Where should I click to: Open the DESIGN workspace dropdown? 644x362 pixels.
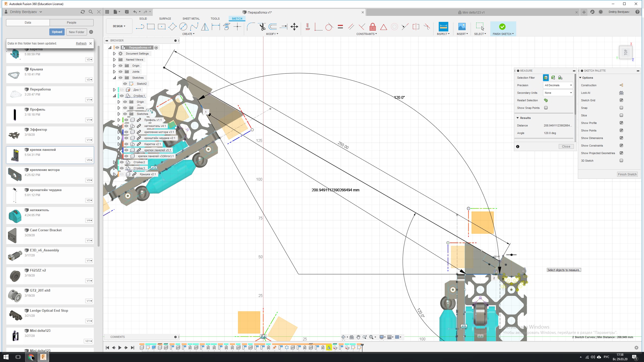pos(119,26)
